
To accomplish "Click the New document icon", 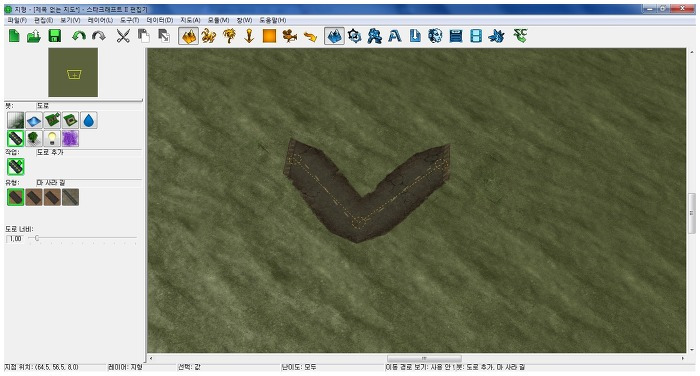I will pyautogui.click(x=14, y=36).
